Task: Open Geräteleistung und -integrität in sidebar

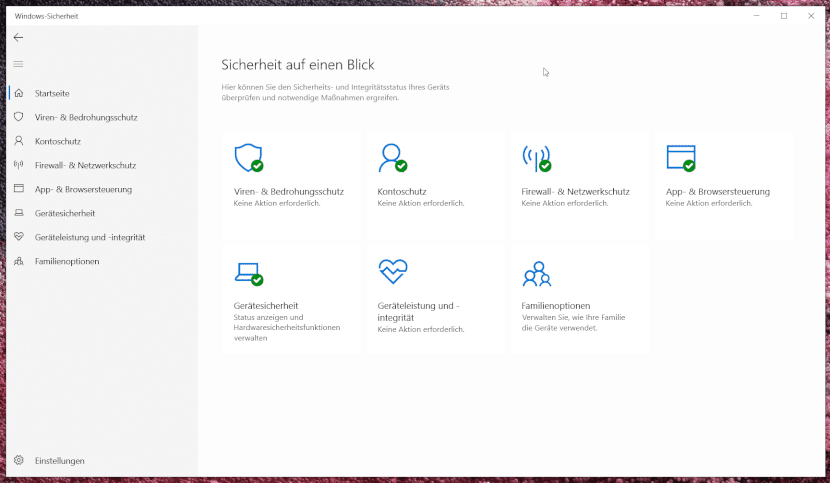Action: 90,237
